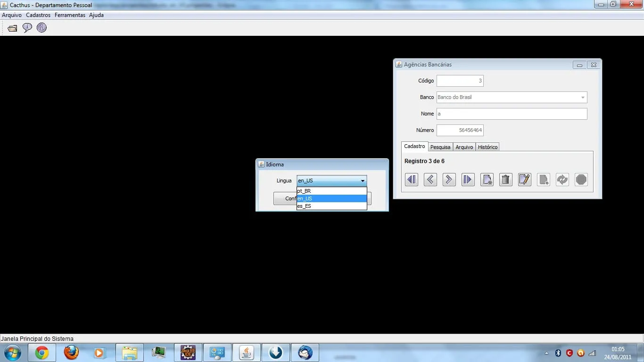Choose es_ES from the language list
Screen dimensions: 644x362
[331, 206]
